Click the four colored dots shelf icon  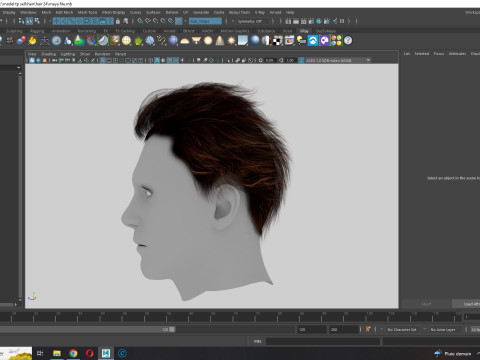pyautogui.click(x=336, y=41)
